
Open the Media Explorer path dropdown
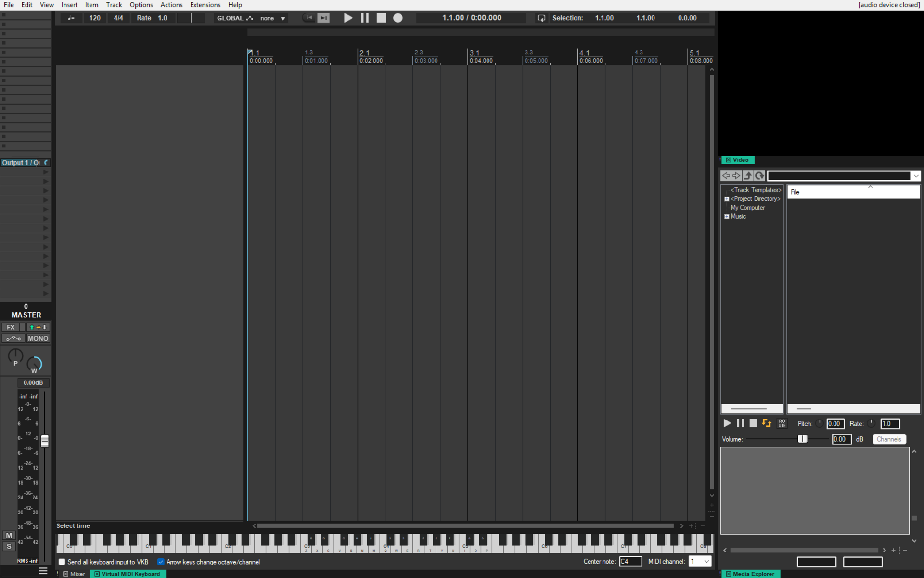click(x=916, y=176)
